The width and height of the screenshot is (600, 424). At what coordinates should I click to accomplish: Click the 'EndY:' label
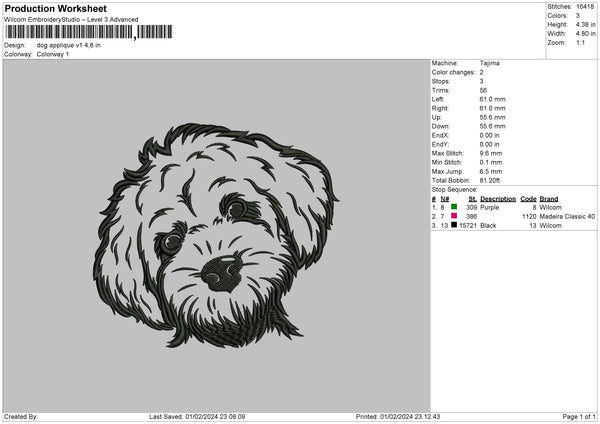pos(440,144)
